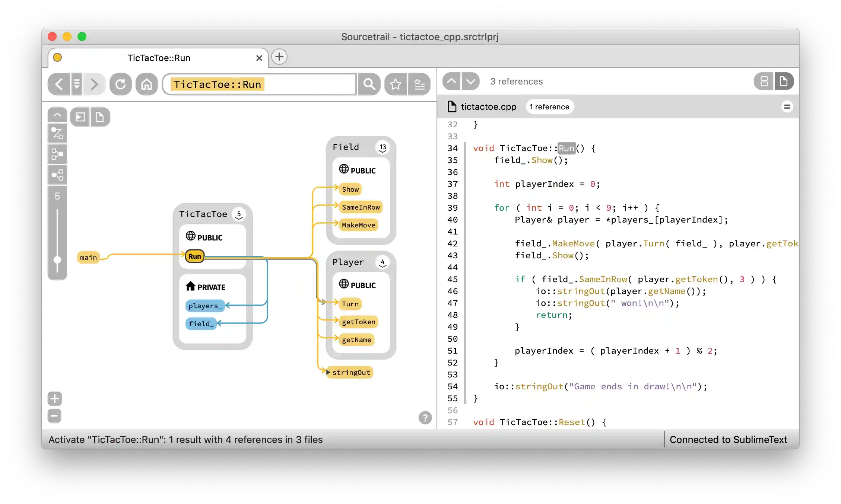Toggle trail mode for outgoing edges

point(57,175)
